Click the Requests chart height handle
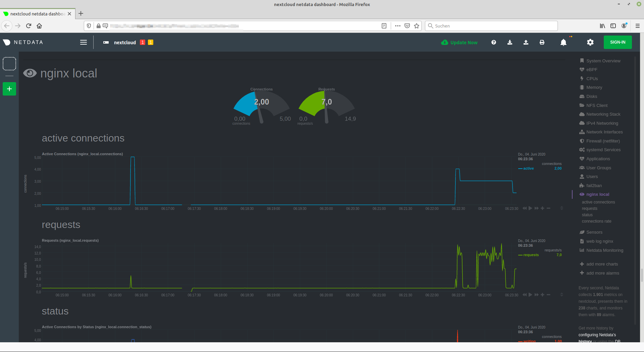 tap(561, 295)
